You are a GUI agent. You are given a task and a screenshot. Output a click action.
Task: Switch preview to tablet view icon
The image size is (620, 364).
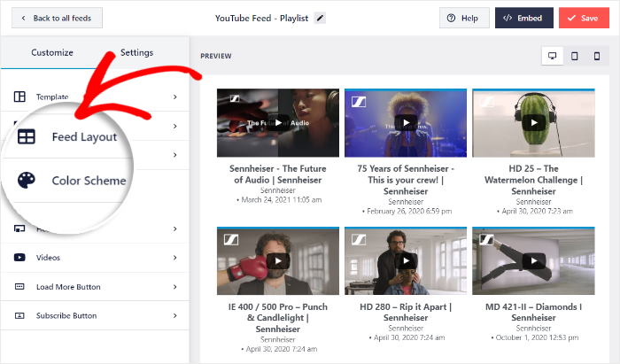click(x=575, y=56)
